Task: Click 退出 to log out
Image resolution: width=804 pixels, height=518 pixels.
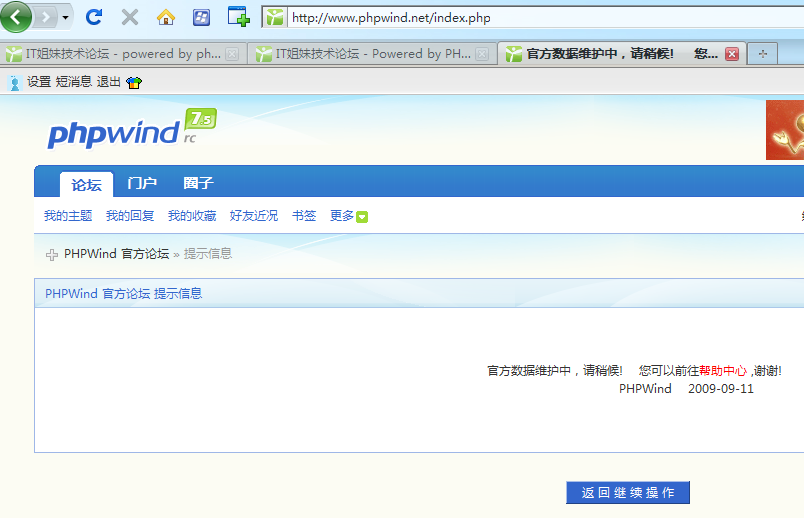Action: pyautogui.click(x=108, y=82)
